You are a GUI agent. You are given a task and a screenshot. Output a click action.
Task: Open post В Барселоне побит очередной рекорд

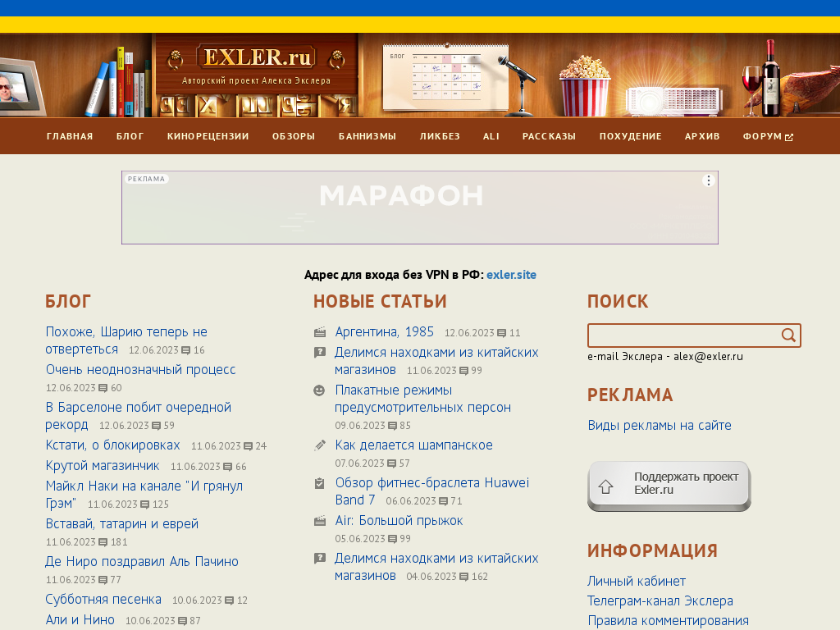tap(138, 416)
